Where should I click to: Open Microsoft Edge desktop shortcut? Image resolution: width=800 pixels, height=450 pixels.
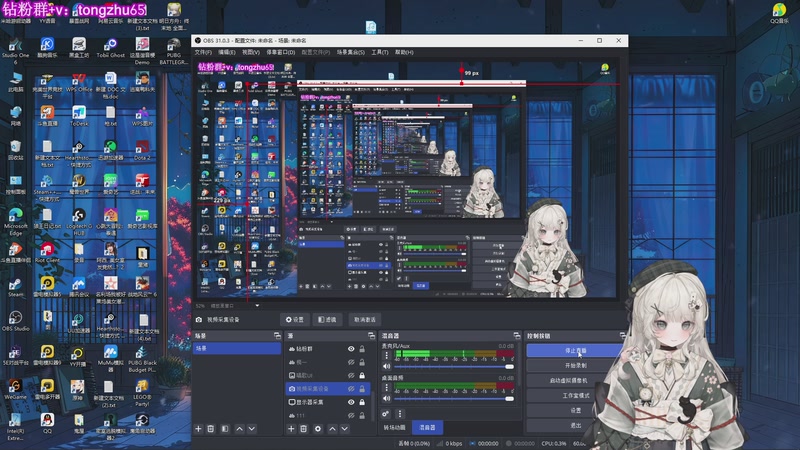click(x=15, y=221)
